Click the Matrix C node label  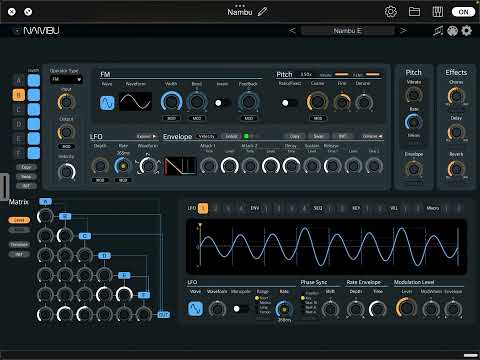tap(85, 236)
